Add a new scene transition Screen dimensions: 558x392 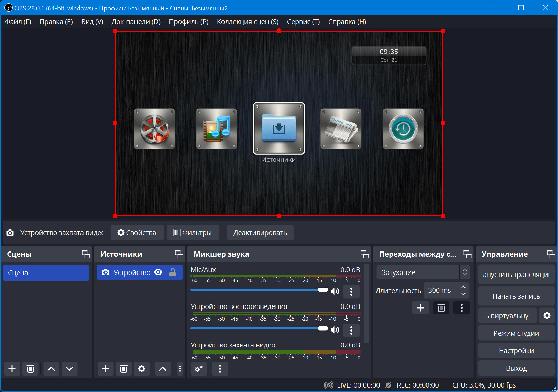(x=420, y=308)
